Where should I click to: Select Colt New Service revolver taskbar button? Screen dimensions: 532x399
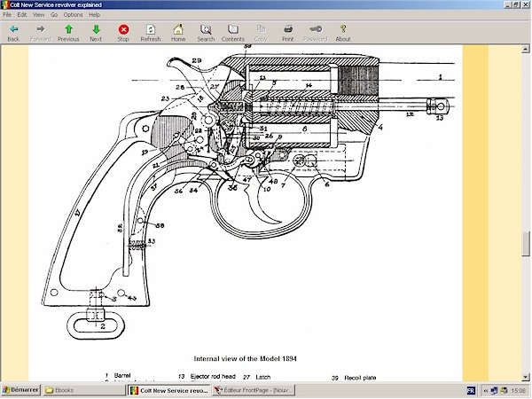coord(169,390)
